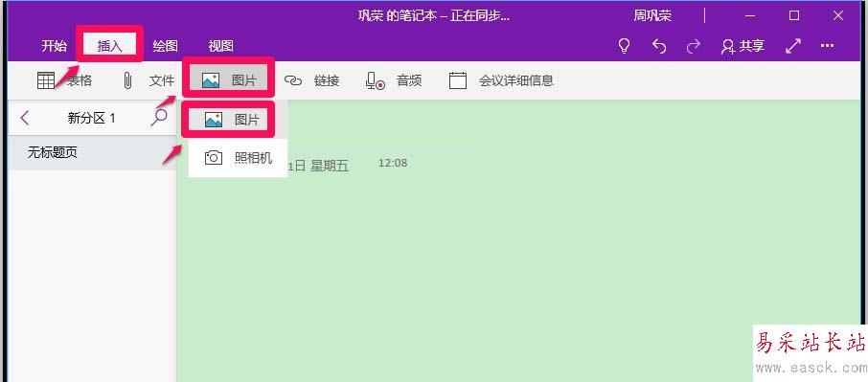The image size is (868, 382).
Task: Insert a table using the 表格 icon
Action: (63, 80)
